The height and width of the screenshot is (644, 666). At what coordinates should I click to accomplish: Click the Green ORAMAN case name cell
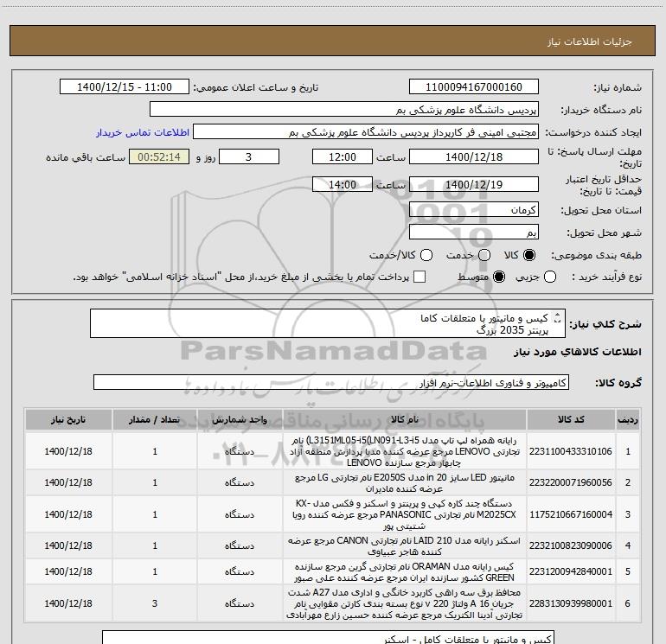click(x=405, y=572)
